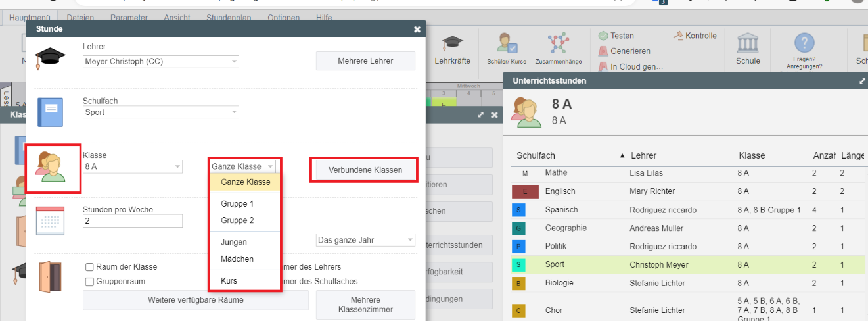Image resolution: width=868 pixels, height=321 pixels.
Task: Open the Das ganze Jahr dropdown
Action: (365, 240)
